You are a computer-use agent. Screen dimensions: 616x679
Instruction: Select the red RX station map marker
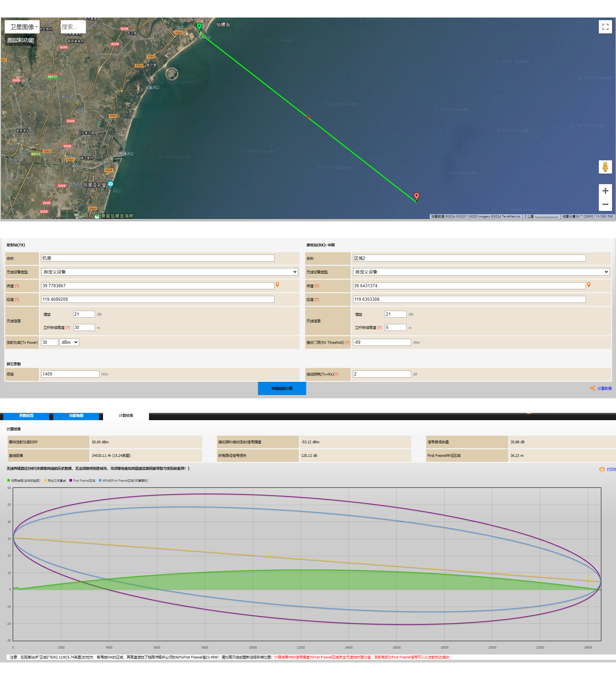417,197
